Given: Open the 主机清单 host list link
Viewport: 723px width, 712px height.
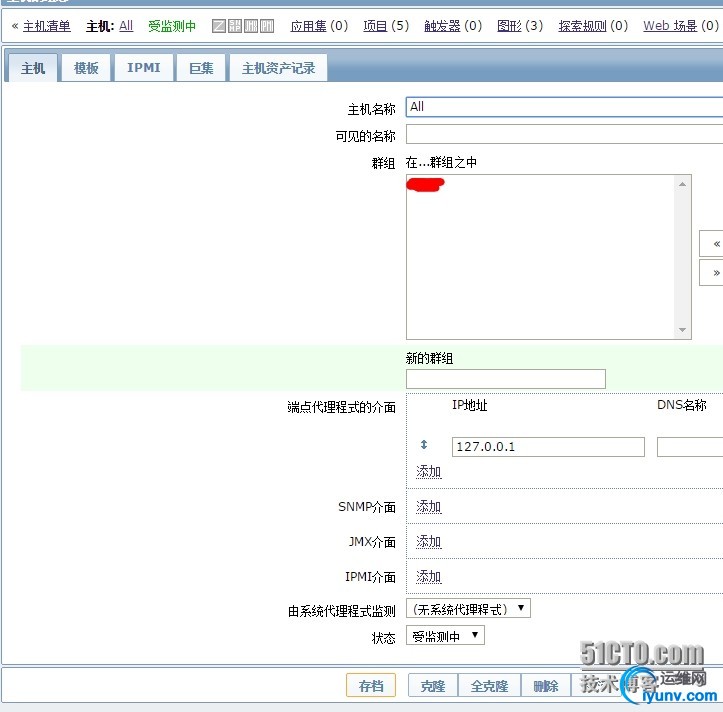Looking at the screenshot, I should tap(47, 26).
